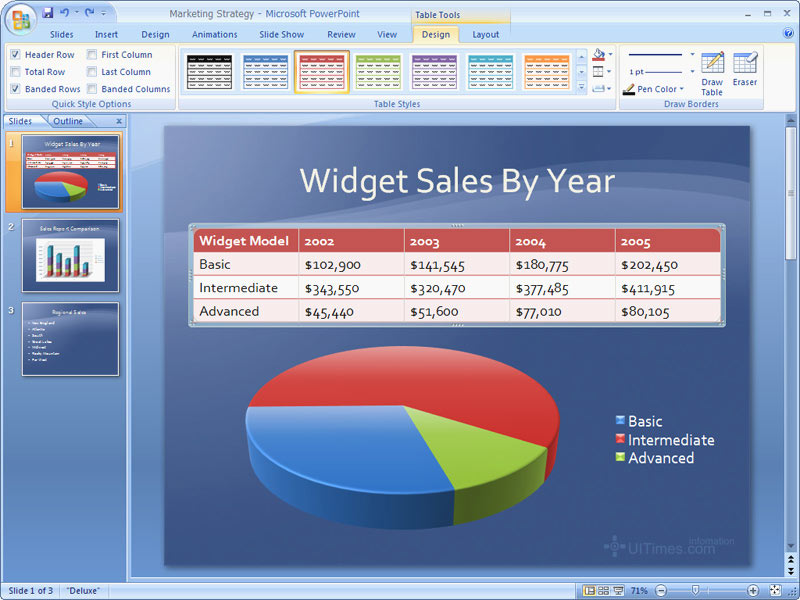Apply the green table style

pos(378,72)
